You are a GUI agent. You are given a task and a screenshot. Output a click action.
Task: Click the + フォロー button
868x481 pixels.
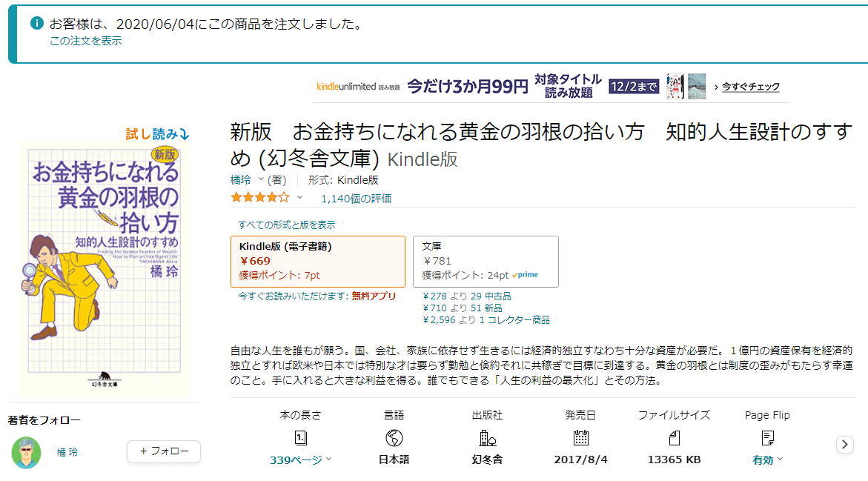[x=164, y=451]
